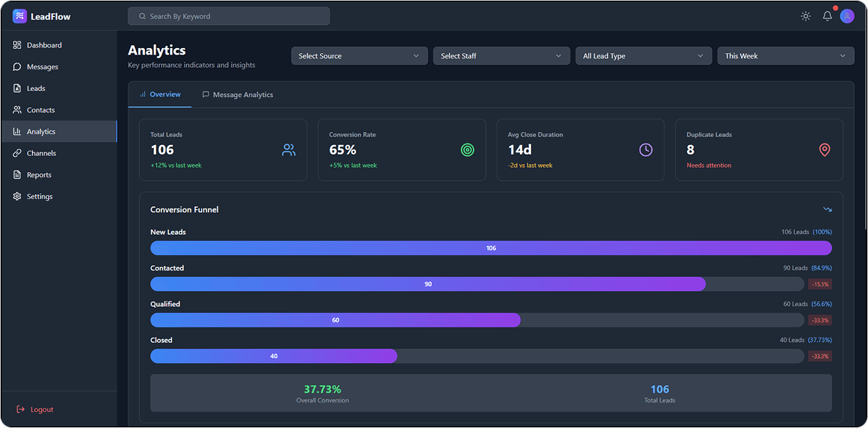Go to Dashboard in the sidebar

click(x=44, y=45)
